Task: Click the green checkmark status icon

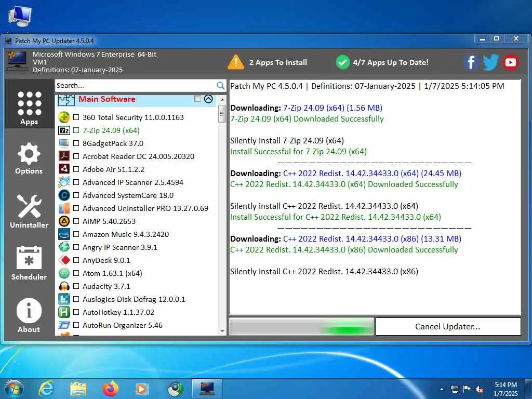Action: (x=343, y=62)
